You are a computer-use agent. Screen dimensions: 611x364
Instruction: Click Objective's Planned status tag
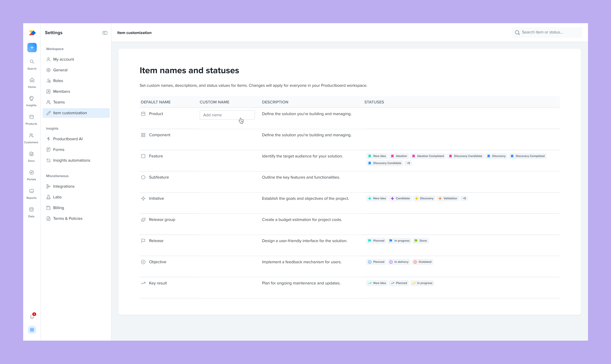coord(376,262)
